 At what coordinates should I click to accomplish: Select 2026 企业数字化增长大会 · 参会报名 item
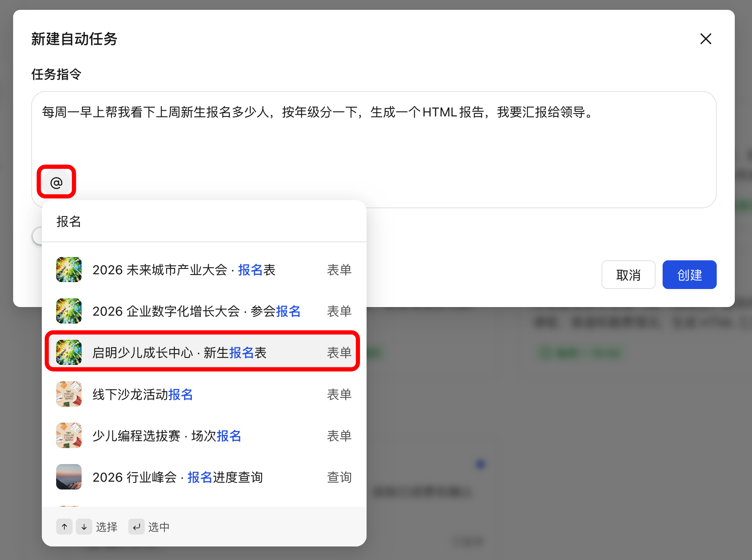(204, 311)
